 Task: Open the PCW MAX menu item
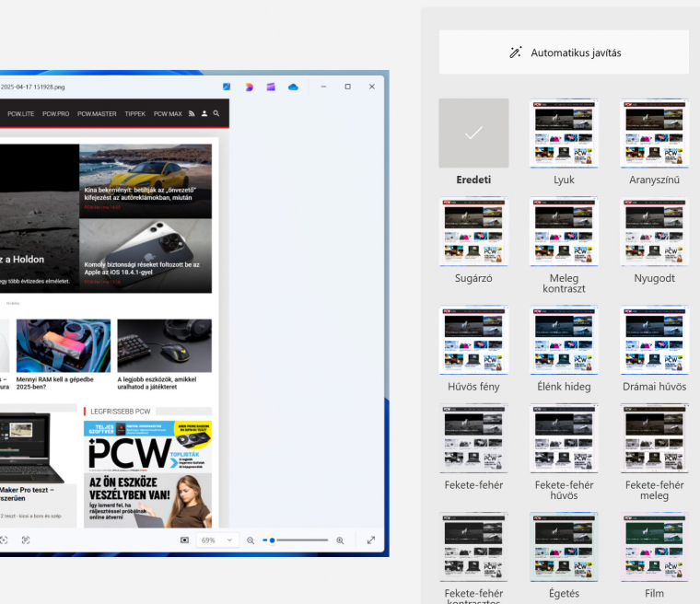pyautogui.click(x=168, y=114)
